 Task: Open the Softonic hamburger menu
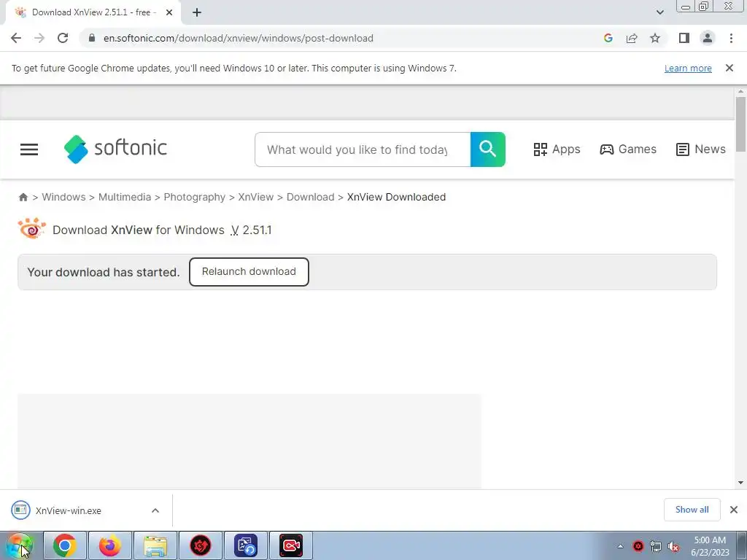(29, 149)
